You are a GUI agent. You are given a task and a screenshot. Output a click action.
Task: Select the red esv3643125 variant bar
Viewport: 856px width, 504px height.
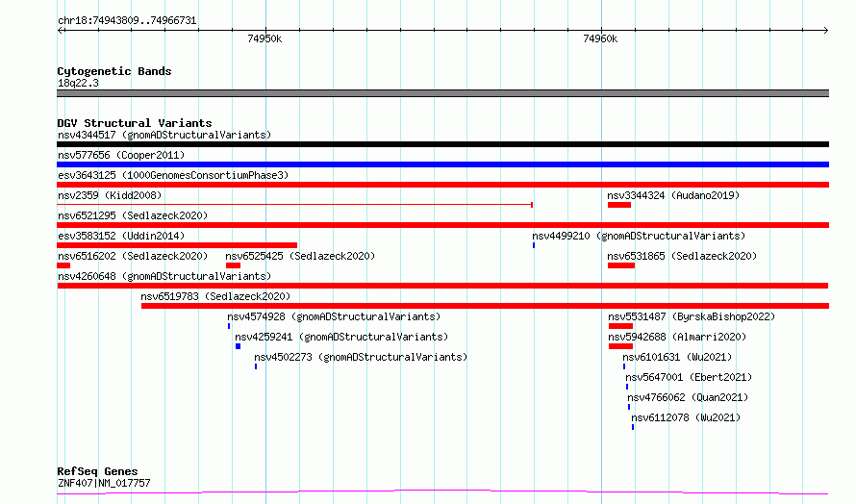click(x=442, y=185)
